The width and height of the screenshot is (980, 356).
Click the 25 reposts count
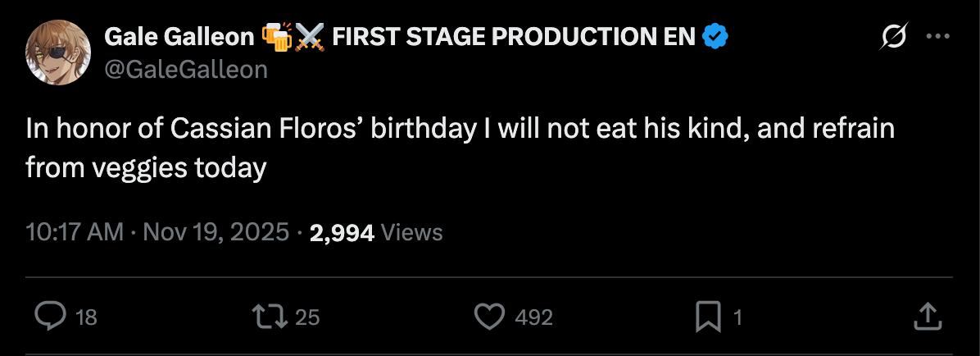pos(306,317)
